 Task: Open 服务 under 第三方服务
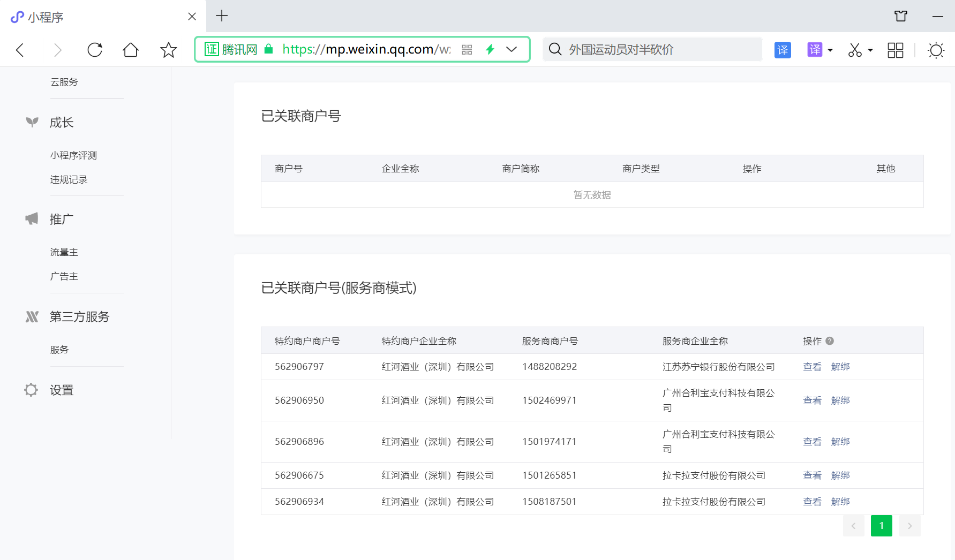(59, 350)
